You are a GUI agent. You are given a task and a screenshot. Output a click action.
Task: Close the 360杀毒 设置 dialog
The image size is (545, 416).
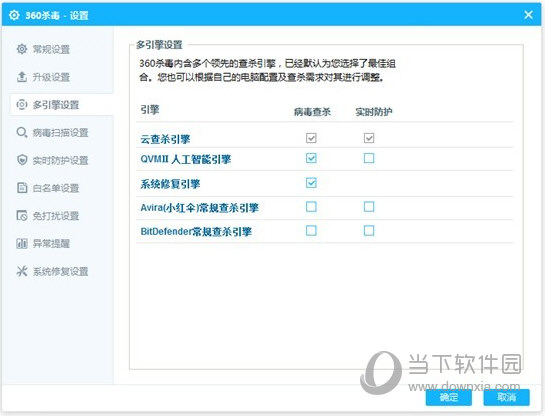point(528,15)
